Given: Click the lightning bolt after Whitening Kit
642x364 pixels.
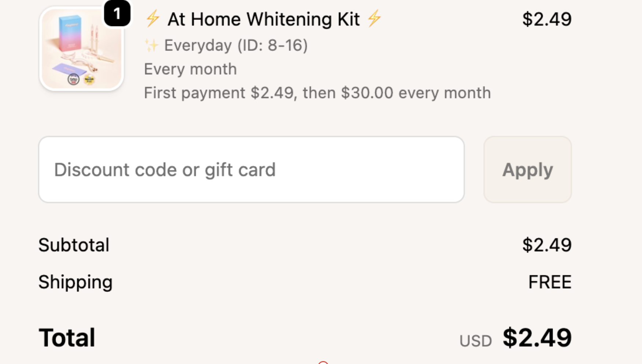Looking at the screenshot, I should (374, 18).
